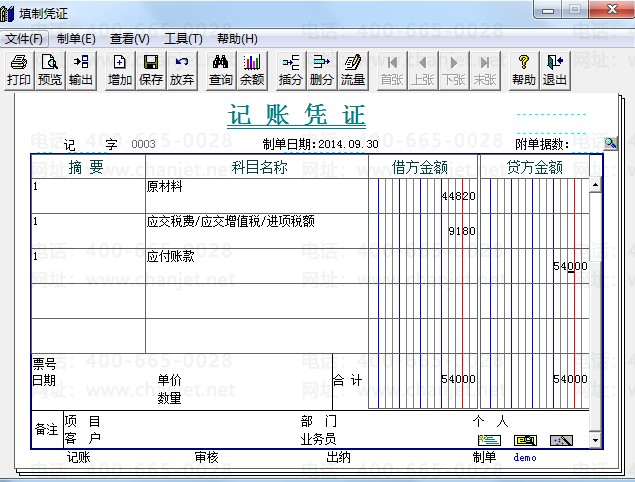Open the 工具(T) menu

(x=183, y=39)
